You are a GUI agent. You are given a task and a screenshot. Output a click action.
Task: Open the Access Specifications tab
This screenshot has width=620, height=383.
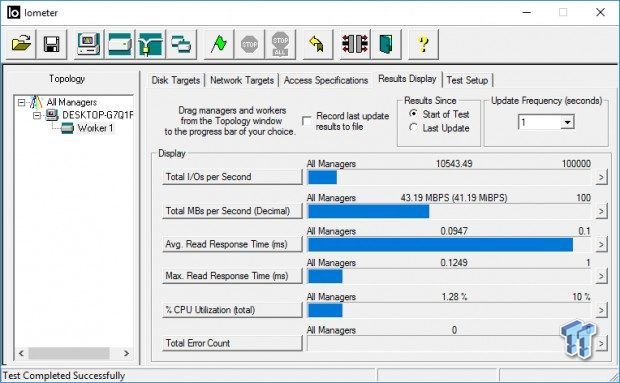point(326,80)
